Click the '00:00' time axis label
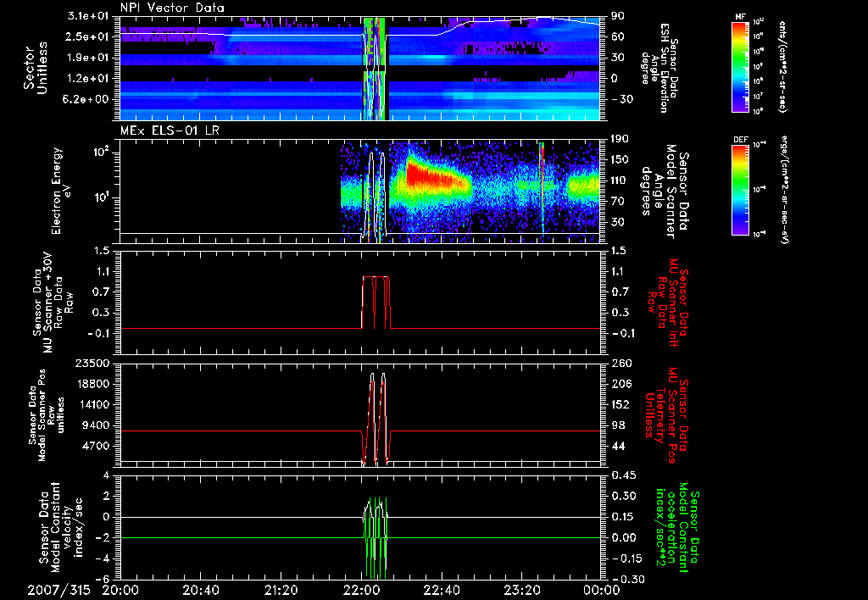The width and height of the screenshot is (868, 600). [602, 590]
